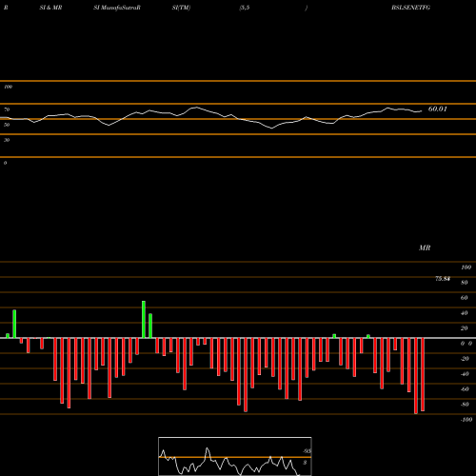
Task: Click the 'SI & MR' header text
Action: 50,8
